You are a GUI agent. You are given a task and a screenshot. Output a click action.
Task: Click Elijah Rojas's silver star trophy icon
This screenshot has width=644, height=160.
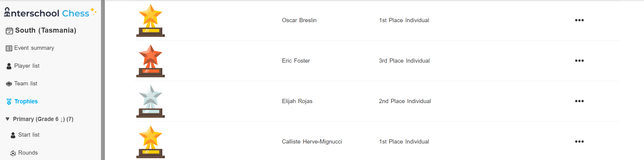click(x=150, y=101)
